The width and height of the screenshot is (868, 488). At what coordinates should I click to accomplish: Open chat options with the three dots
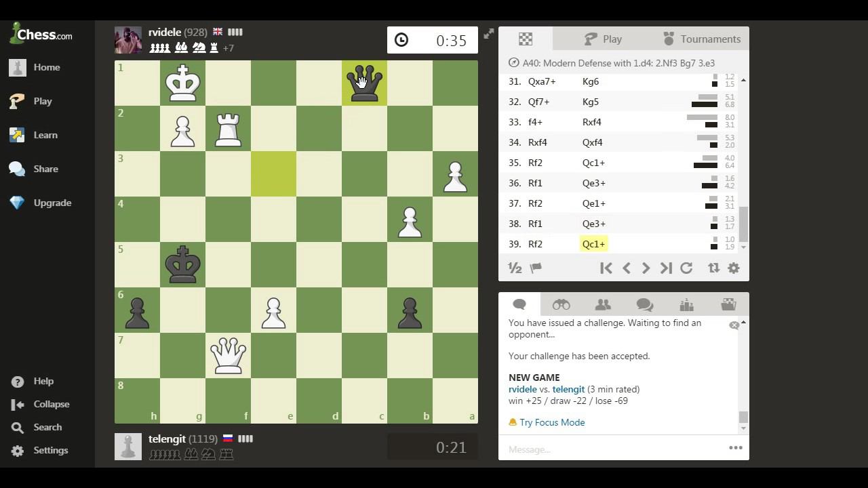[736, 448]
